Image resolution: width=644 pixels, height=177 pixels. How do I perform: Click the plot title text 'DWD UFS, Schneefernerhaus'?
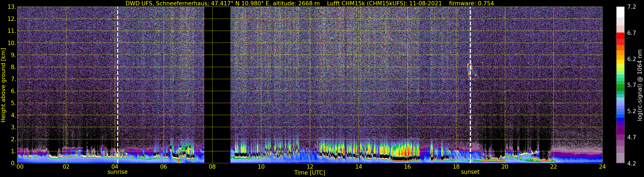(167, 3)
